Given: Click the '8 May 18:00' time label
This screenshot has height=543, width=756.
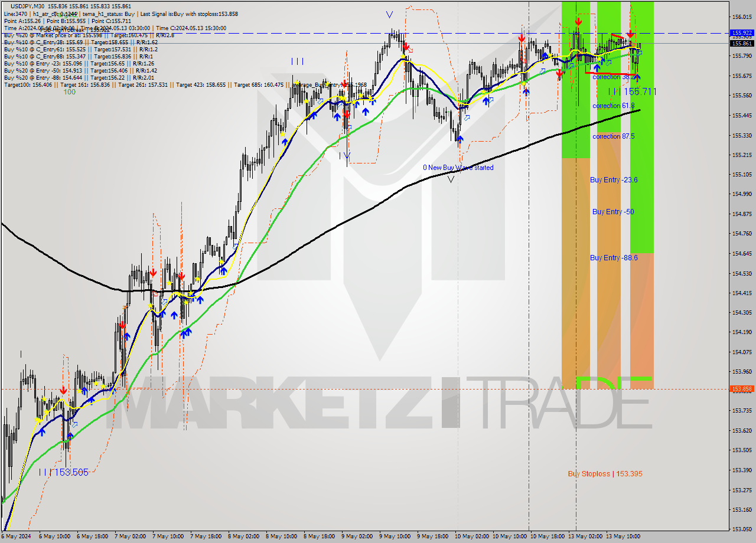Looking at the screenshot, I should point(318,537).
